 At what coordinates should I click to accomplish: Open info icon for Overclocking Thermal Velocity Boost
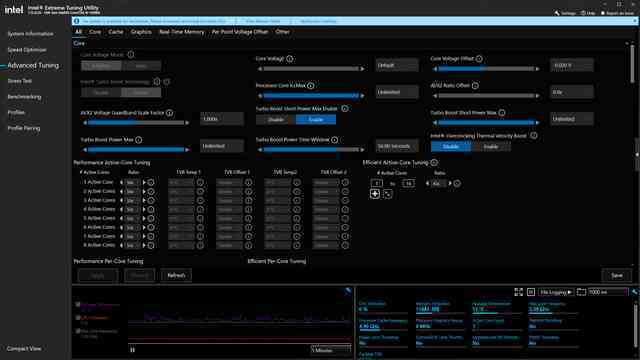pyautogui.click(x=533, y=136)
